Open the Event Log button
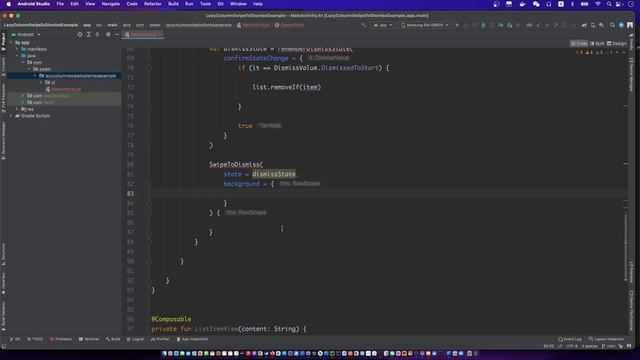The height and width of the screenshot is (360, 640). 570,339
